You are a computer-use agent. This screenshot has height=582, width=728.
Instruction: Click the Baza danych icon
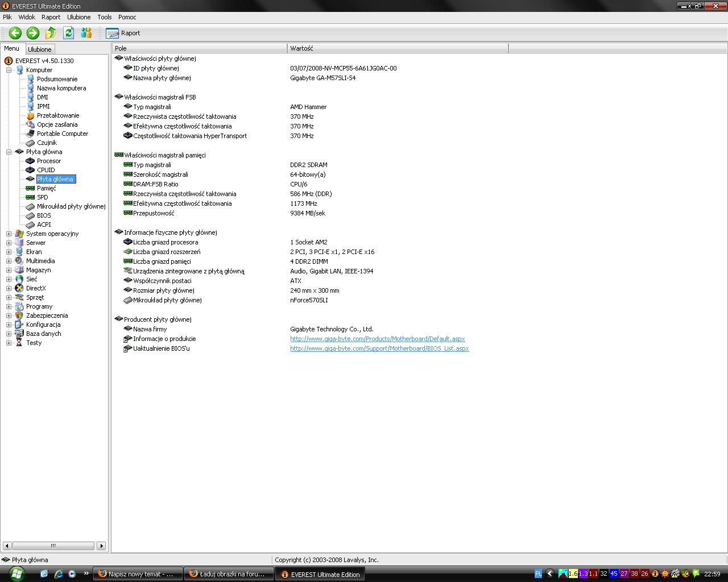pyautogui.click(x=19, y=334)
